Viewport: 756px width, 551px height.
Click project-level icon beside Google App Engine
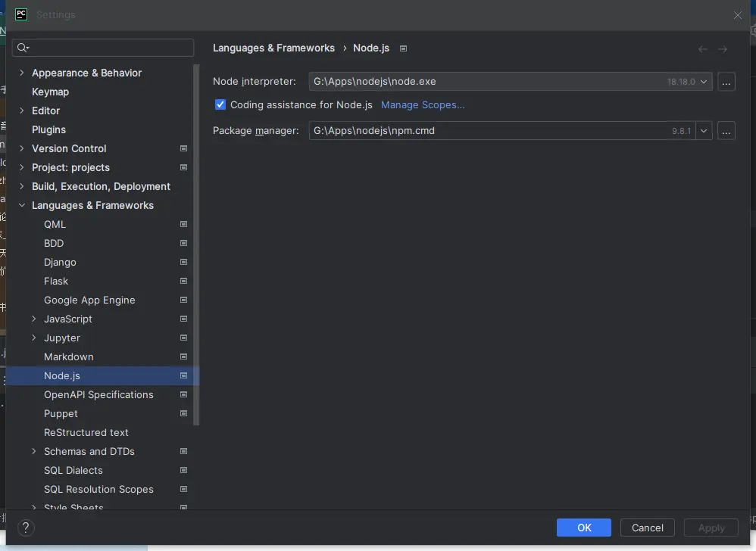tap(183, 300)
